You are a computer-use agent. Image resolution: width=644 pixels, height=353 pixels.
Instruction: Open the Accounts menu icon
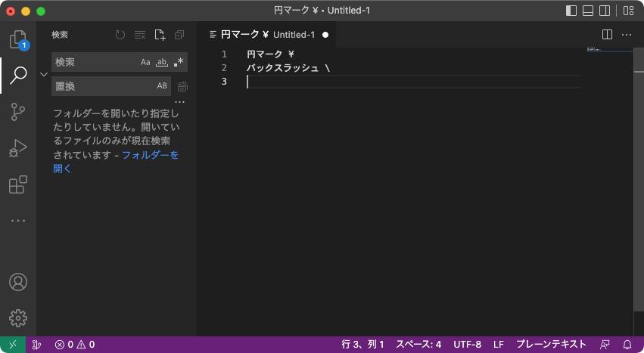click(18, 282)
